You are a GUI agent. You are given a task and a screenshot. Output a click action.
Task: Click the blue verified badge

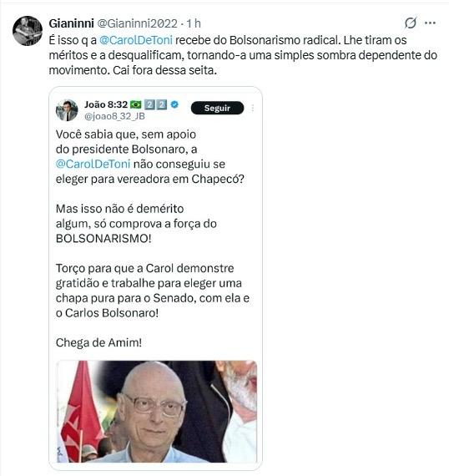174,104
